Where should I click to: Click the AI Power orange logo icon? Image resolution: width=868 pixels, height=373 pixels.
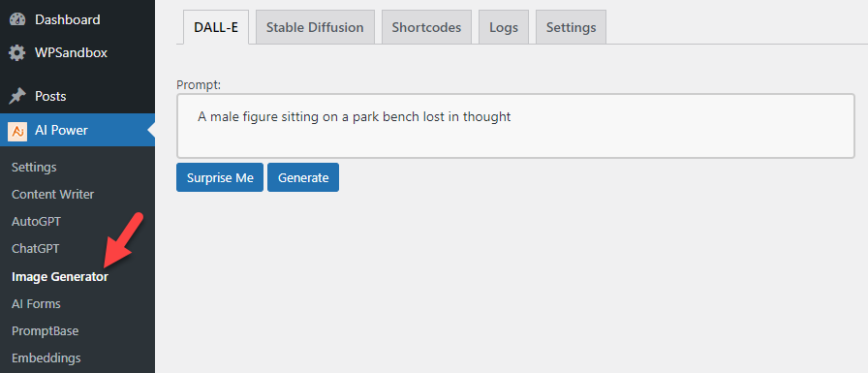(x=17, y=131)
